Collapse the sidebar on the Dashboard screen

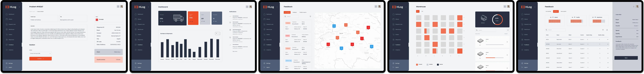(x=148, y=7)
